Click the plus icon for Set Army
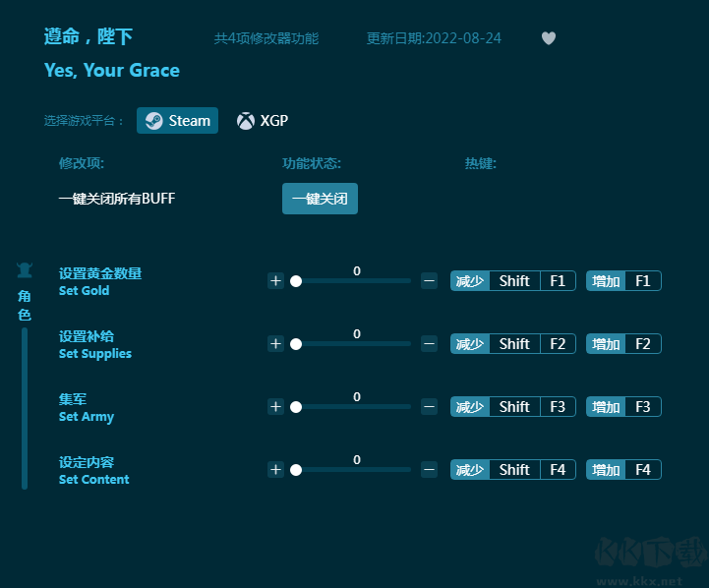Screen dimensions: 709x588 coord(275,407)
